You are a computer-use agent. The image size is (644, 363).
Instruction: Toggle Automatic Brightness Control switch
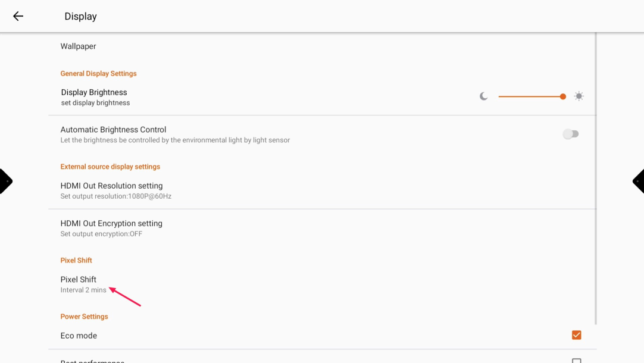(571, 134)
